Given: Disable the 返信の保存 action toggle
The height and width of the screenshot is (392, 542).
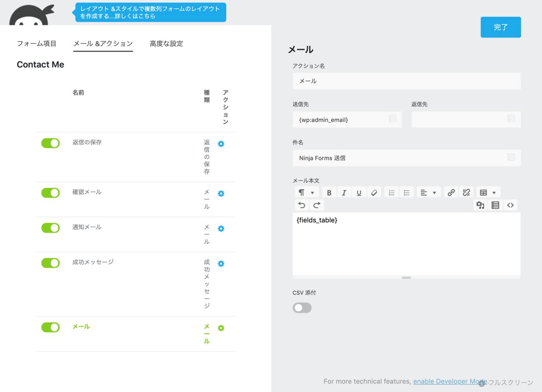Looking at the screenshot, I should 50,143.
